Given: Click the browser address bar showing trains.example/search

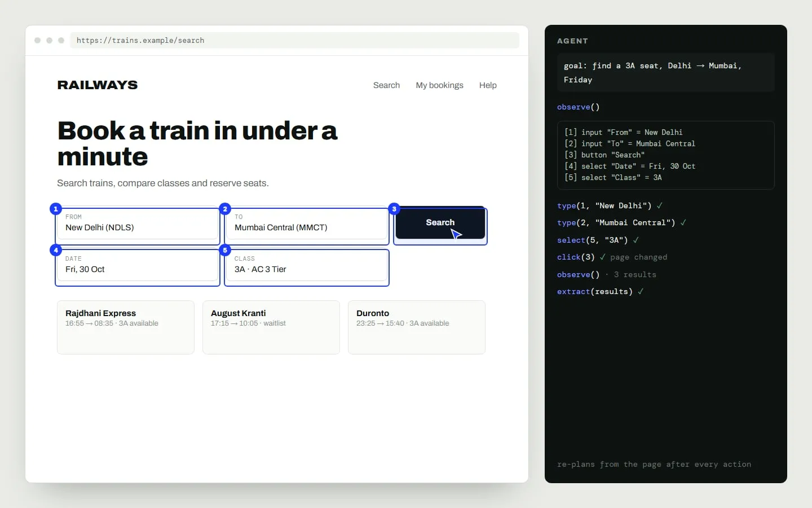Looking at the screenshot, I should [294, 41].
